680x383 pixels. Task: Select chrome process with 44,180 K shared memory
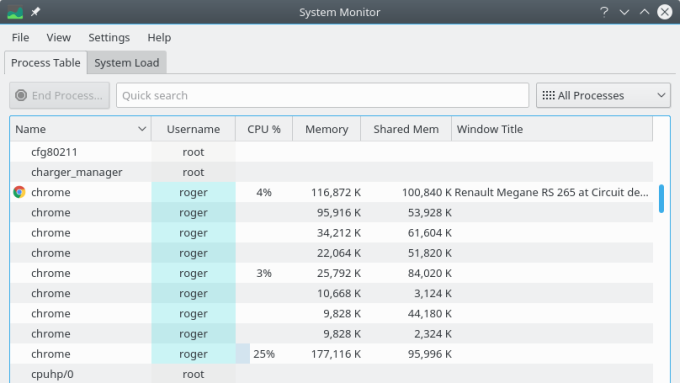coord(331,313)
